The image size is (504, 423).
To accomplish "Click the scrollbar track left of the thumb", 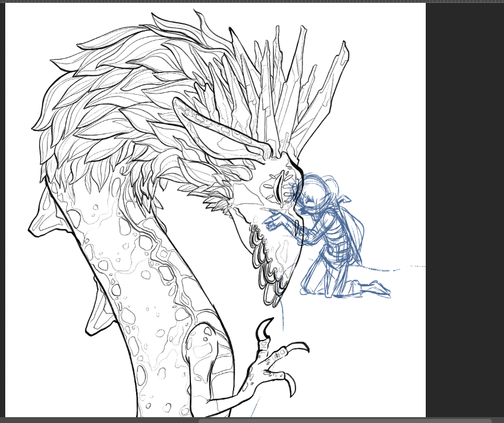I will pyautogui.click(x=99, y=421).
